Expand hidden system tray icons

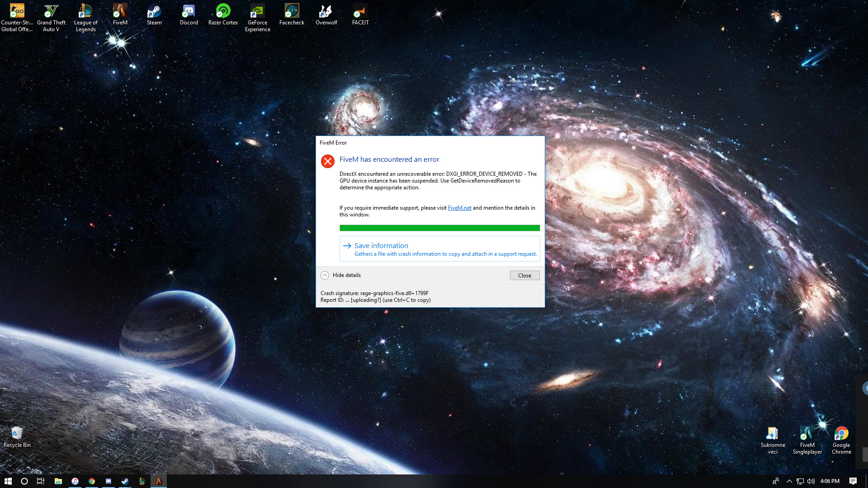point(789,481)
